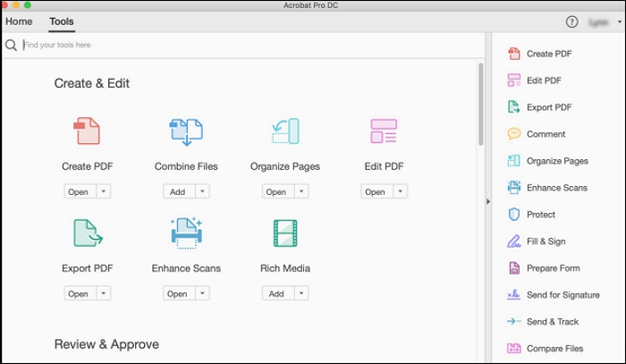Select Organize Pages icon in right sidebar
Viewport: 626px width, 364px height.
click(514, 160)
